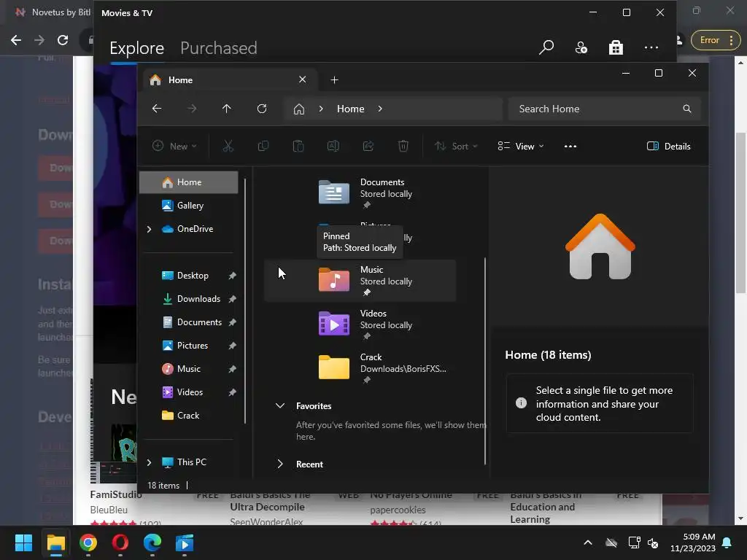
Task: Select Downloads in the navigation pane
Action: tap(189, 299)
